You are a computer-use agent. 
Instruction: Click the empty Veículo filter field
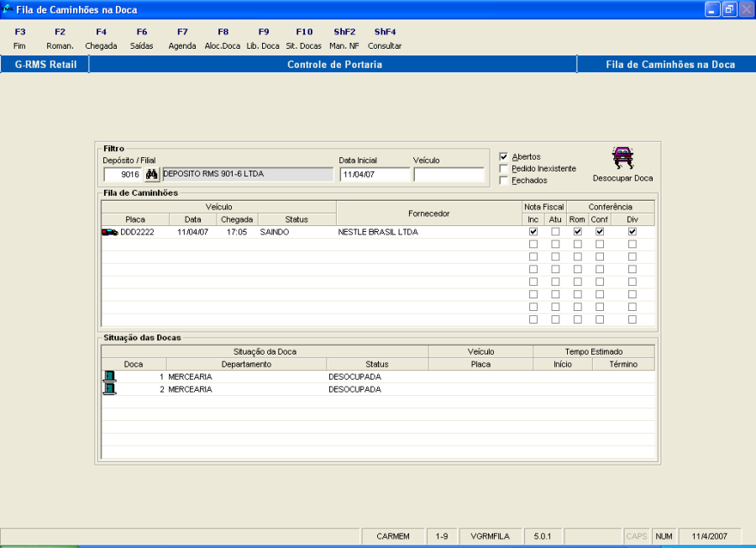[x=449, y=174]
